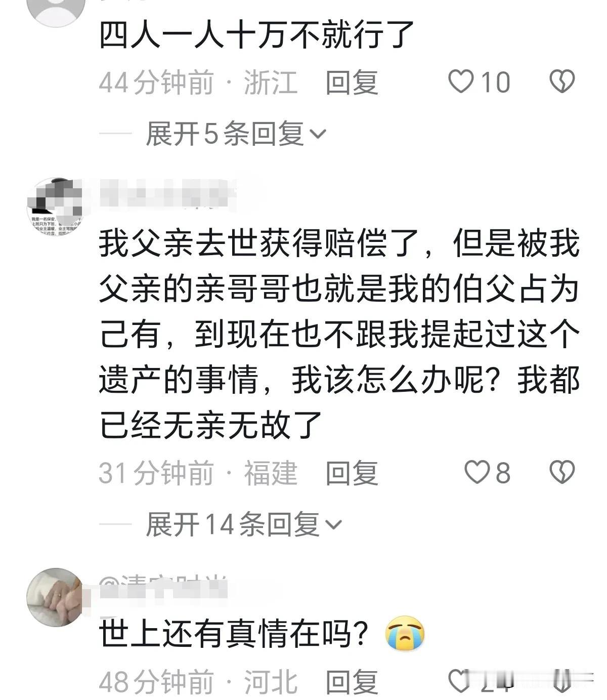Select the comment text "四人一人十万不就行了"

[256, 35]
